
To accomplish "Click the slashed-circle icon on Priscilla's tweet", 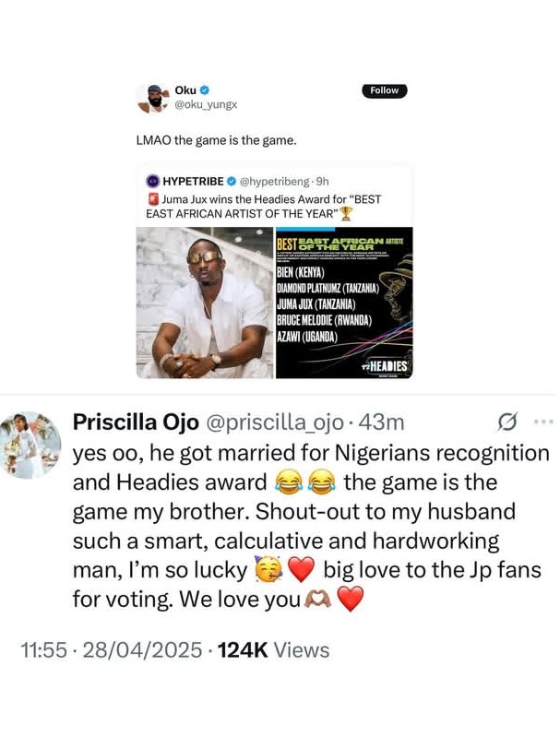I will (x=507, y=422).
